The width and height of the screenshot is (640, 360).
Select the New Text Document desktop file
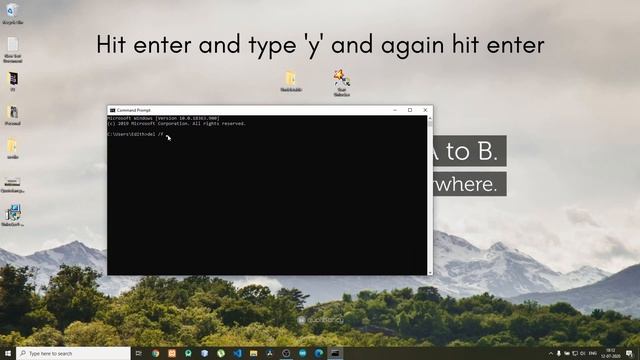13,49
